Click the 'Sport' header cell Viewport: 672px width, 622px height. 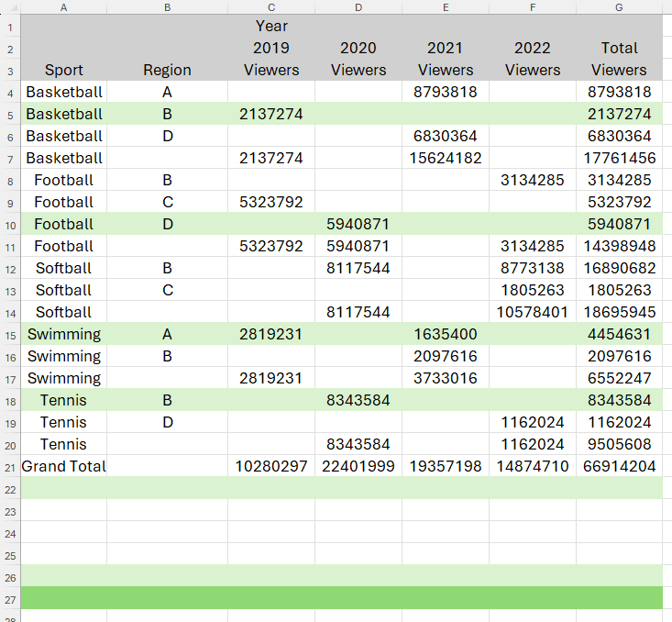(63, 70)
